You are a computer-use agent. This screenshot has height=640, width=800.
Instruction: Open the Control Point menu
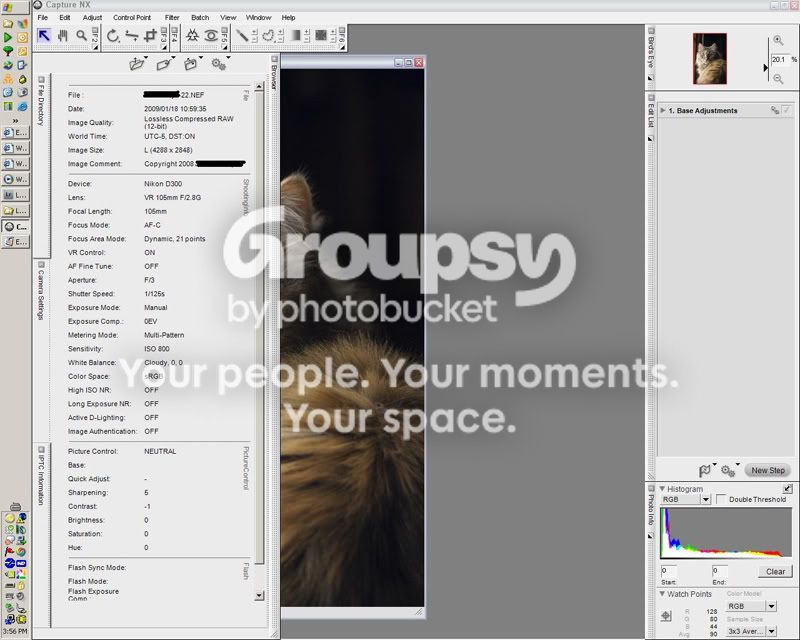point(132,17)
